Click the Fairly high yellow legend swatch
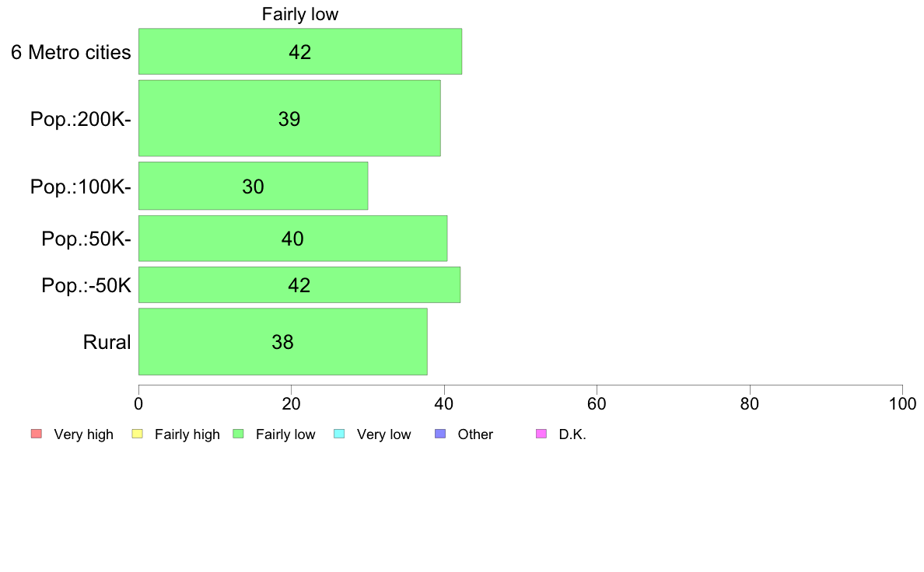 point(138,434)
